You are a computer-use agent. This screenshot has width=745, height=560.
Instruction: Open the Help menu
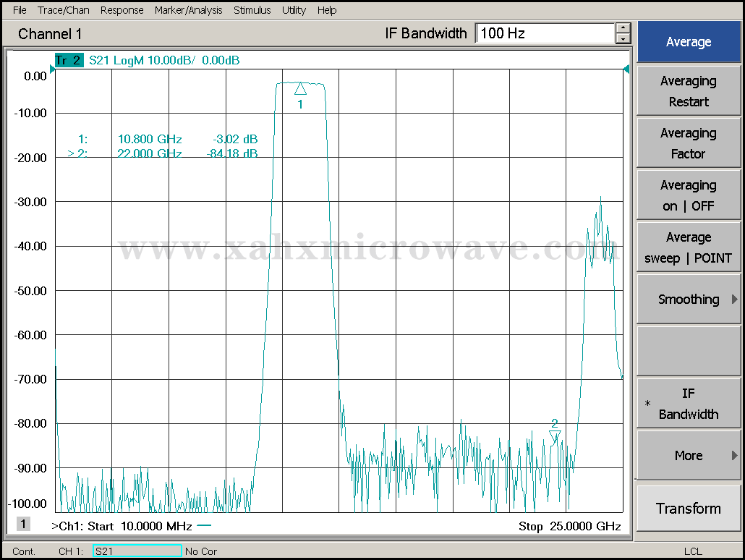tap(327, 10)
